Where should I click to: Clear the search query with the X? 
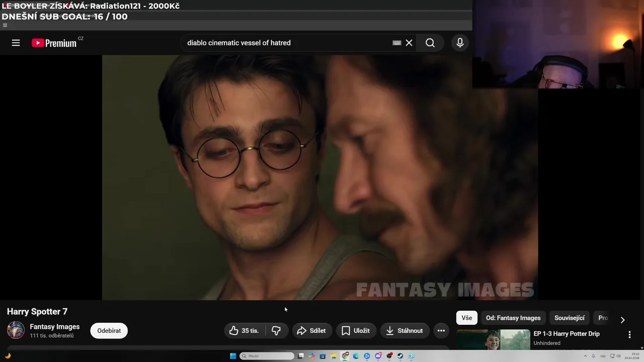[409, 43]
